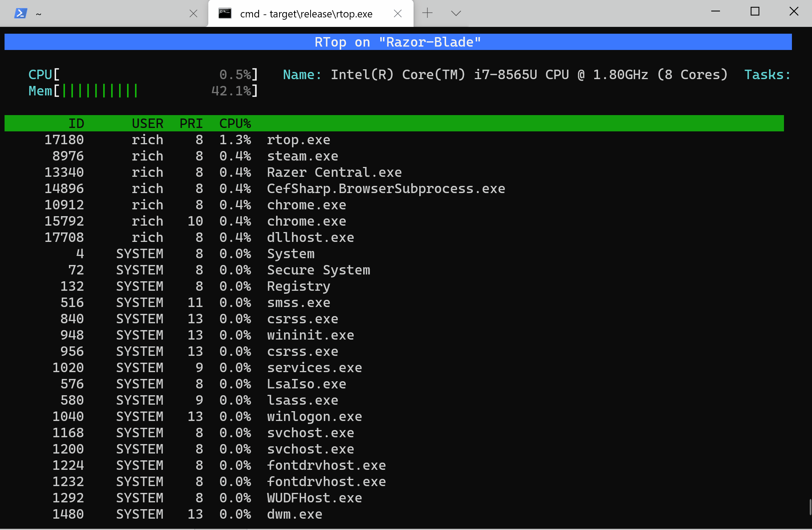The width and height of the screenshot is (812, 530).
Task: Open a new terminal tab
Action: click(x=427, y=13)
